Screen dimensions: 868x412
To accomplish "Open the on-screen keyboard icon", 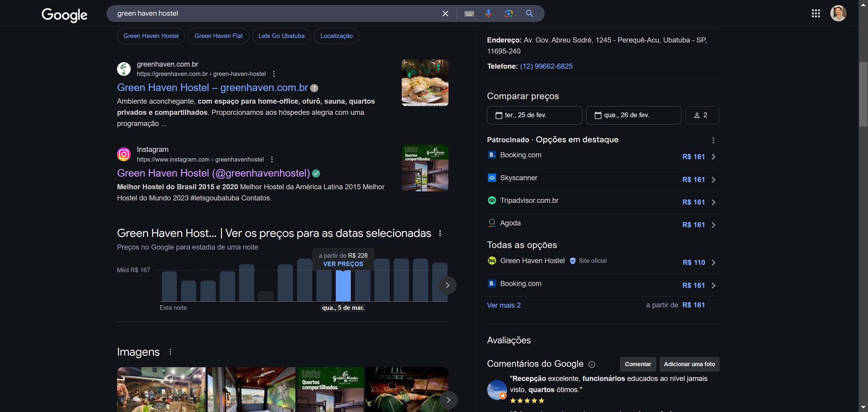I will (469, 14).
